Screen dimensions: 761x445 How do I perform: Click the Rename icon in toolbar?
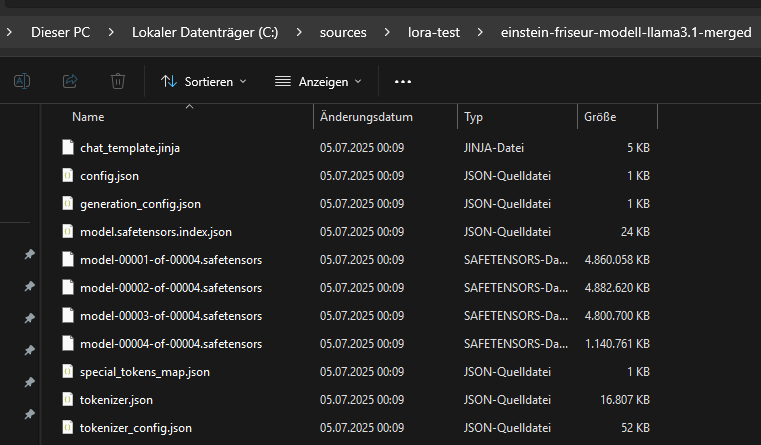[x=22, y=81]
